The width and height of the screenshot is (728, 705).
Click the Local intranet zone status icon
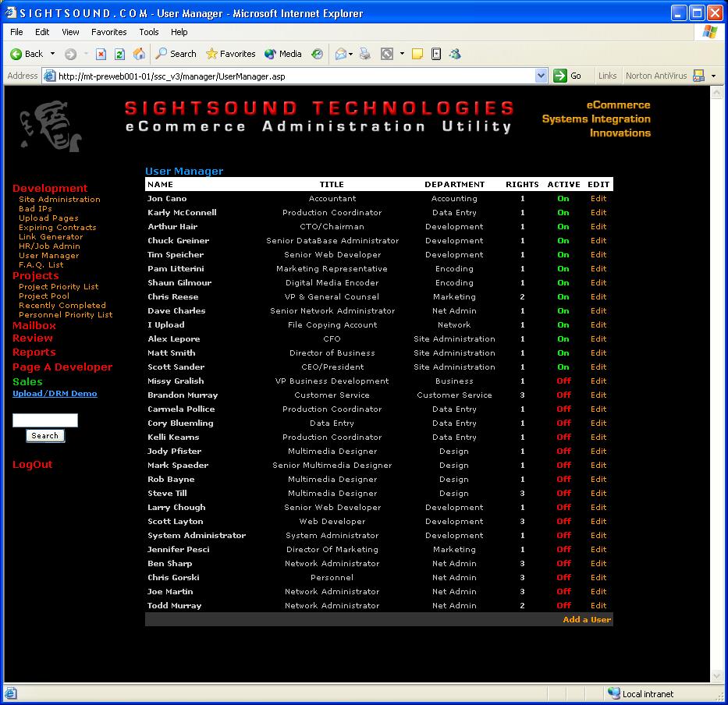tap(614, 693)
